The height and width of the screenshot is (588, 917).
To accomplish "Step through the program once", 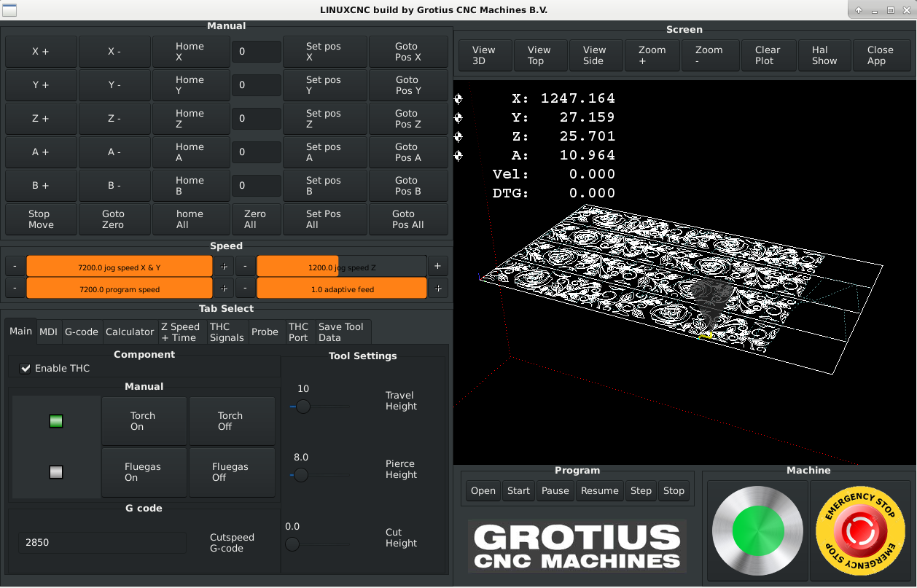I will pyautogui.click(x=641, y=491).
